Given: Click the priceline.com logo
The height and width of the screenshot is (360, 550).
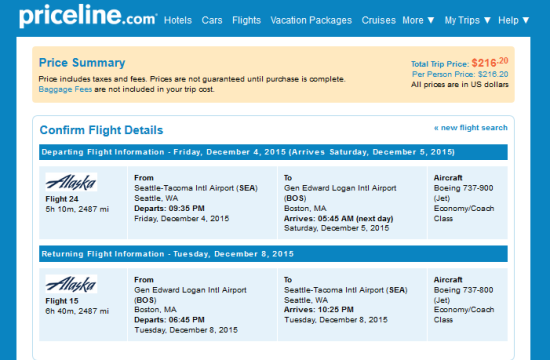Looking at the screenshot, I should [88, 16].
